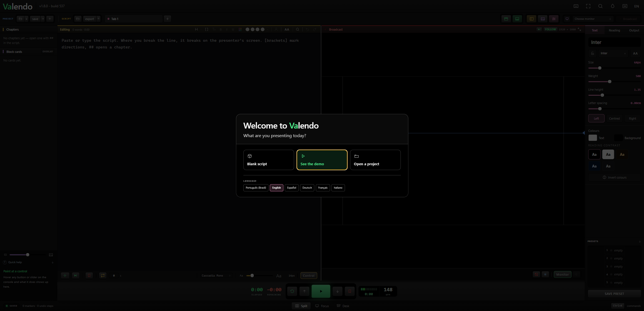644x311 pixels.
Task: Open the Cascadia Mono editor font dropdown
Action: (x=216, y=276)
